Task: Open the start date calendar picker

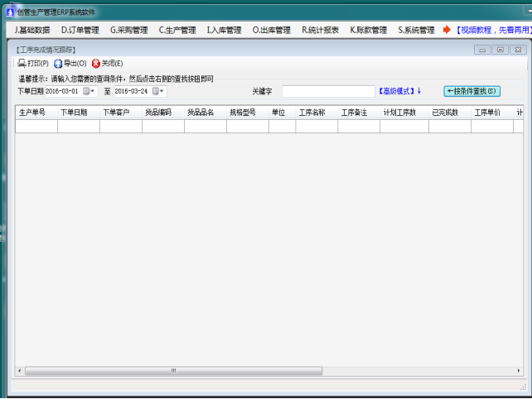Action: (86, 91)
